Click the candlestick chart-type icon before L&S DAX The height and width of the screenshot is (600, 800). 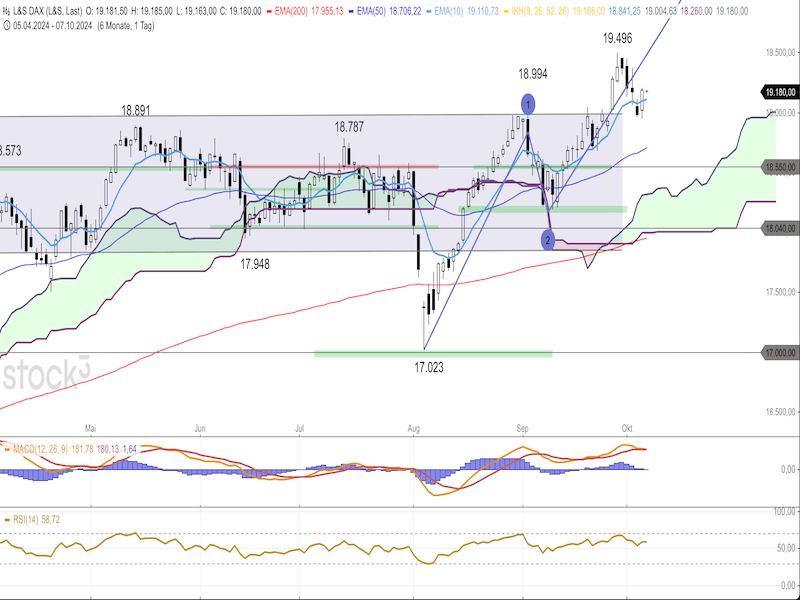point(6,11)
